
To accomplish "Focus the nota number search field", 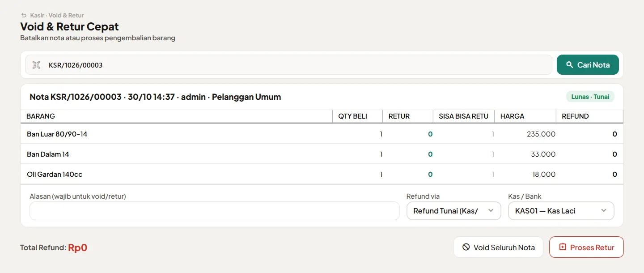I will 288,65.
